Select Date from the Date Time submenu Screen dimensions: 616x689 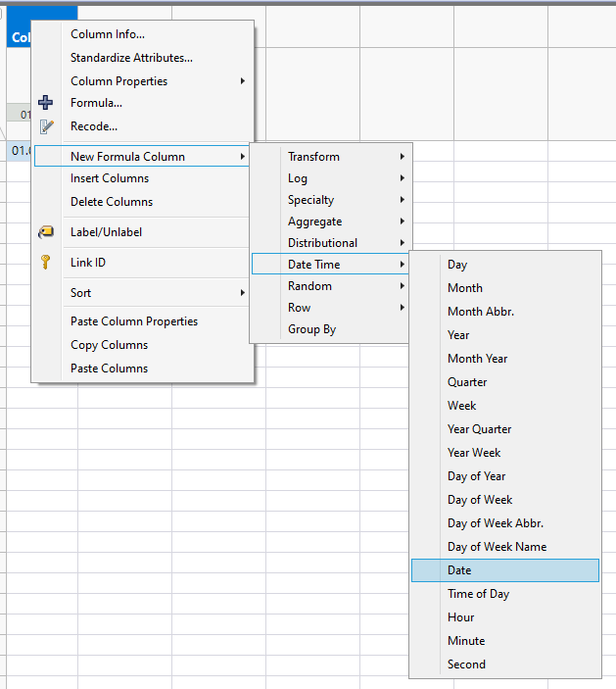459,570
